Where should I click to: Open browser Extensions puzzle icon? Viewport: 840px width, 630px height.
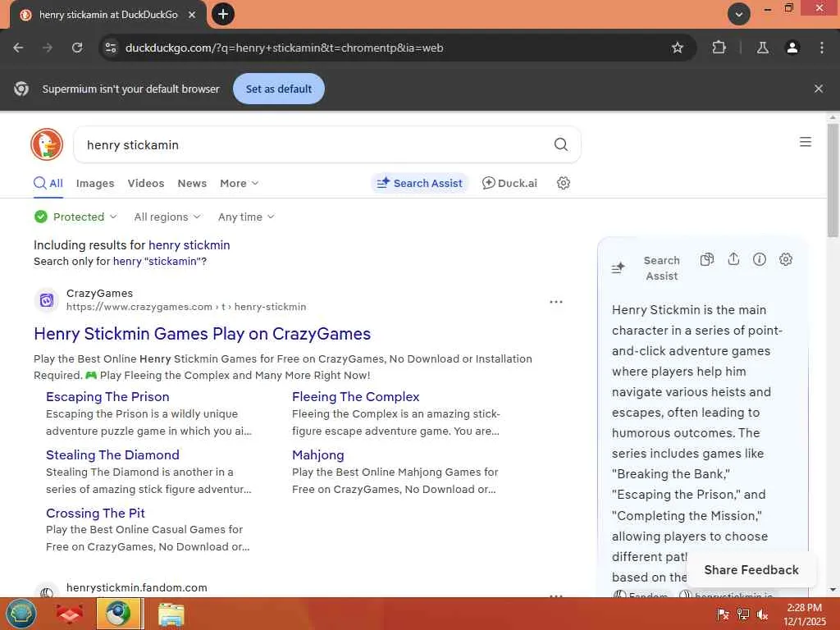coord(719,48)
